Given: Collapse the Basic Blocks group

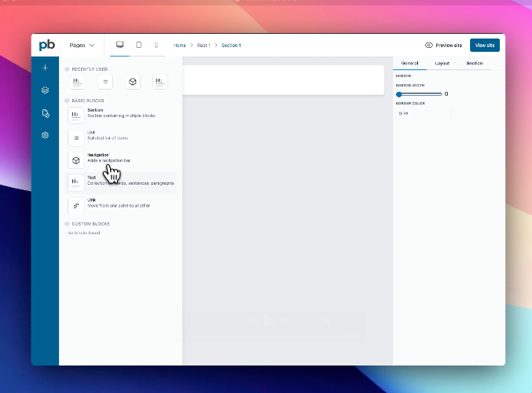Looking at the screenshot, I should click(67, 101).
